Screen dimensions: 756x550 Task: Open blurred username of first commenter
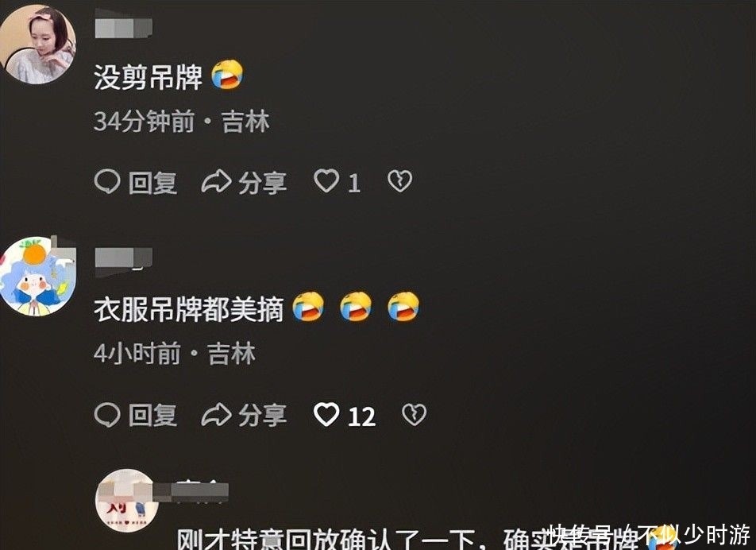pyautogui.click(x=123, y=28)
